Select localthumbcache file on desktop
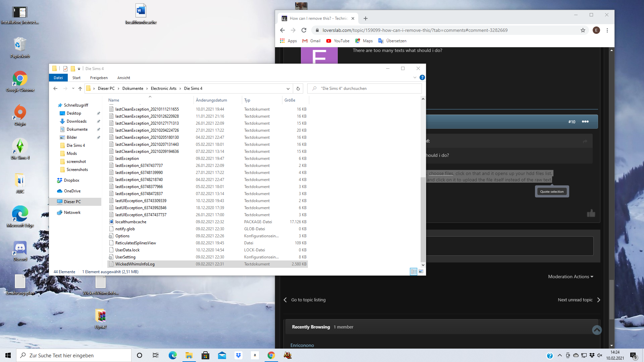Image resolution: width=644 pixels, height=362 pixels. [141, 14]
